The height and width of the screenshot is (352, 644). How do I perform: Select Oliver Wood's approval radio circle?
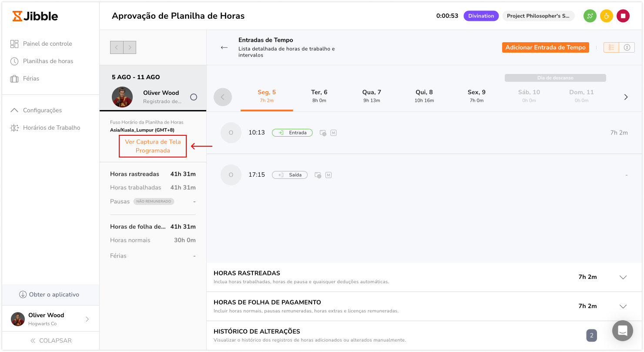[194, 97]
